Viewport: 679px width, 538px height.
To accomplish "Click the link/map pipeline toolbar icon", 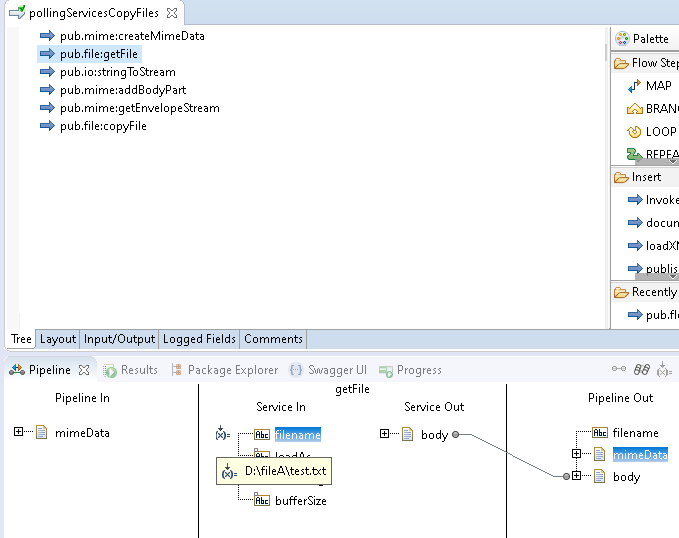I will [x=619, y=369].
